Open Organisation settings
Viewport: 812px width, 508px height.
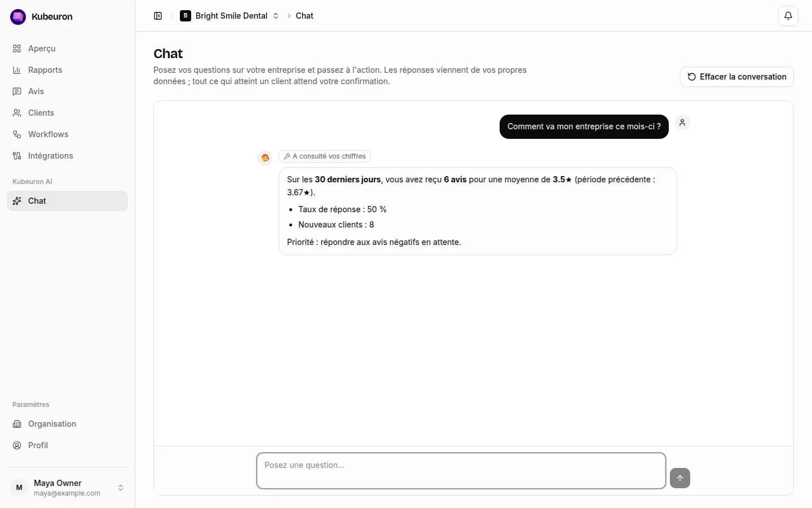pyautogui.click(x=67, y=424)
